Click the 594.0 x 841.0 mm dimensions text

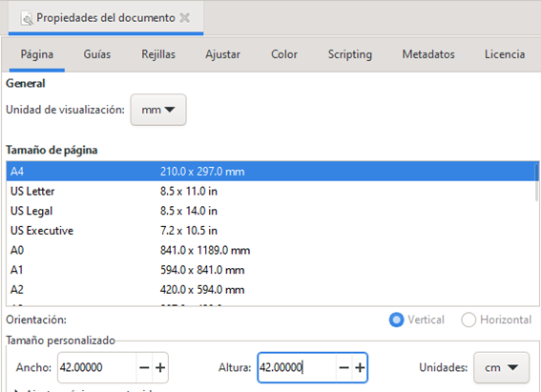(202, 270)
